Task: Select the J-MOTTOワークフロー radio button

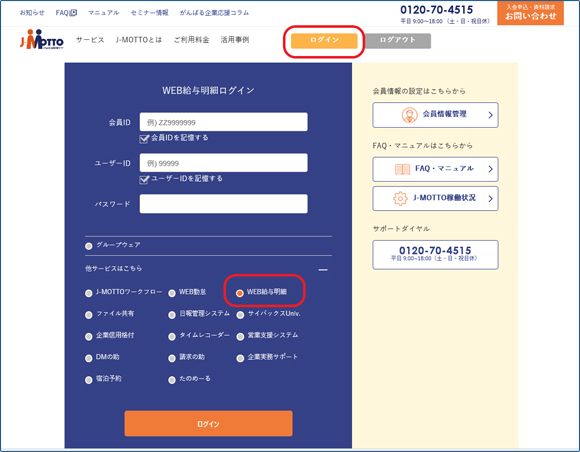Action: pos(88,293)
